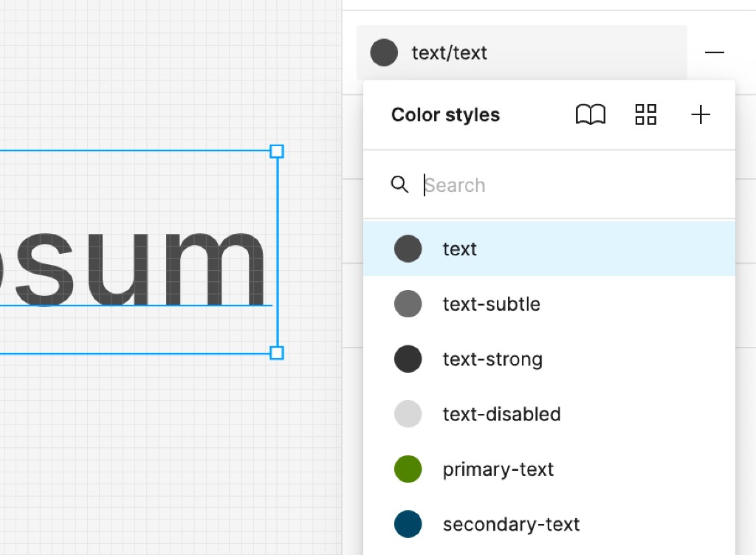Image resolution: width=756 pixels, height=555 pixels.
Task: Click the search magnifier icon
Action: [x=399, y=185]
